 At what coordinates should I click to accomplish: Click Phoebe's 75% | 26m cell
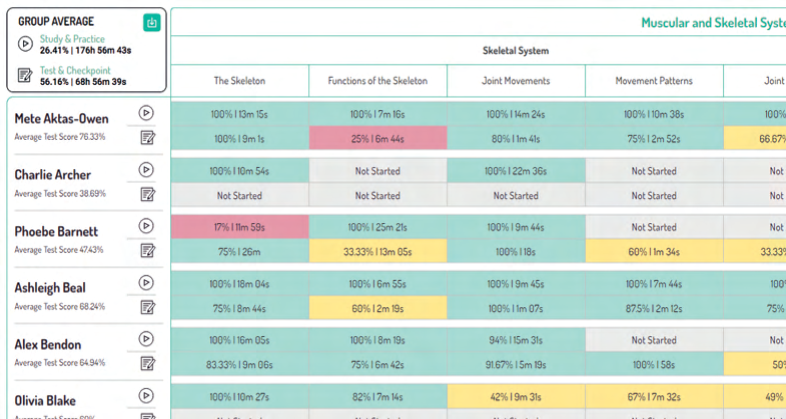pyautogui.click(x=240, y=252)
